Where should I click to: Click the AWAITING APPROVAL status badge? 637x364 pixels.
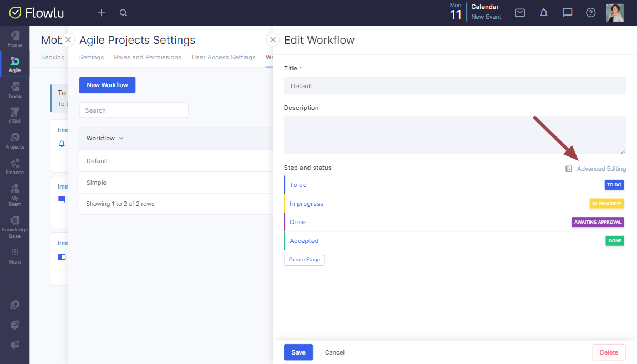598,222
